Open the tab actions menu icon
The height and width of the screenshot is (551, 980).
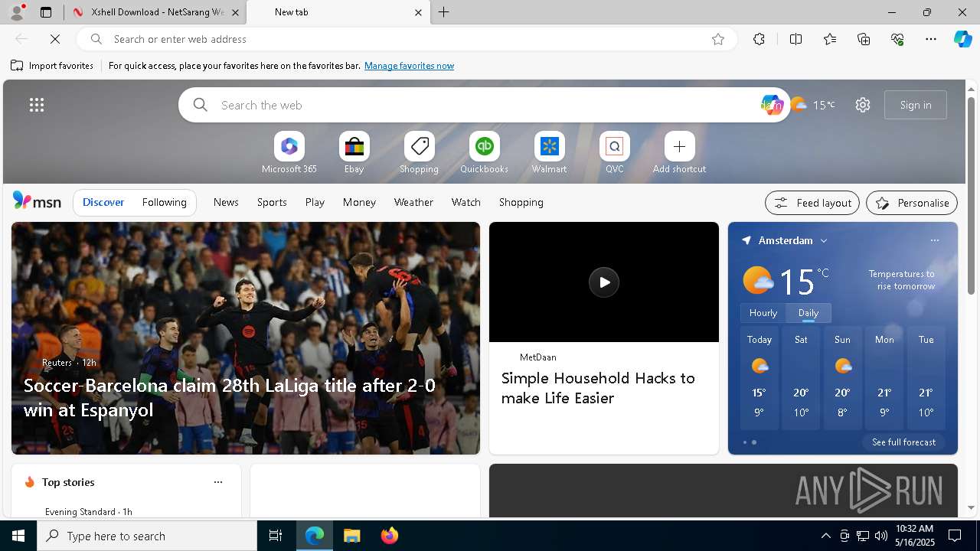46,12
